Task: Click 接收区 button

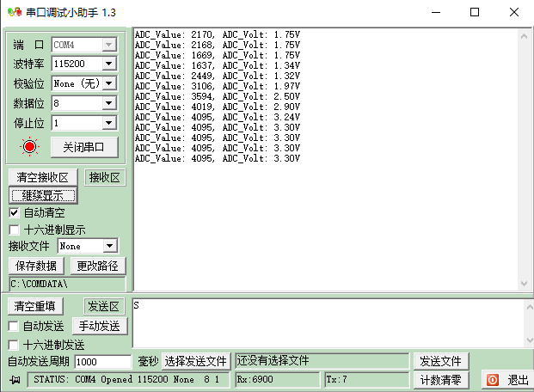Action: [105, 177]
